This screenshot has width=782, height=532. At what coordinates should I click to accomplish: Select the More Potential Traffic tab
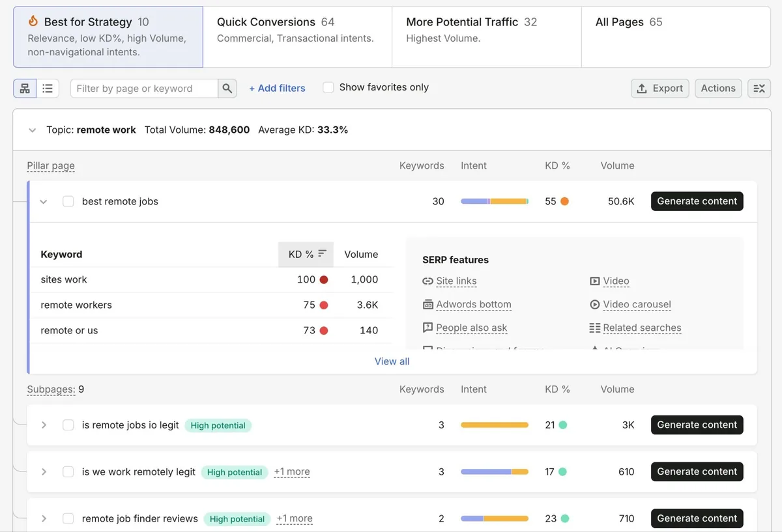pyautogui.click(x=486, y=37)
